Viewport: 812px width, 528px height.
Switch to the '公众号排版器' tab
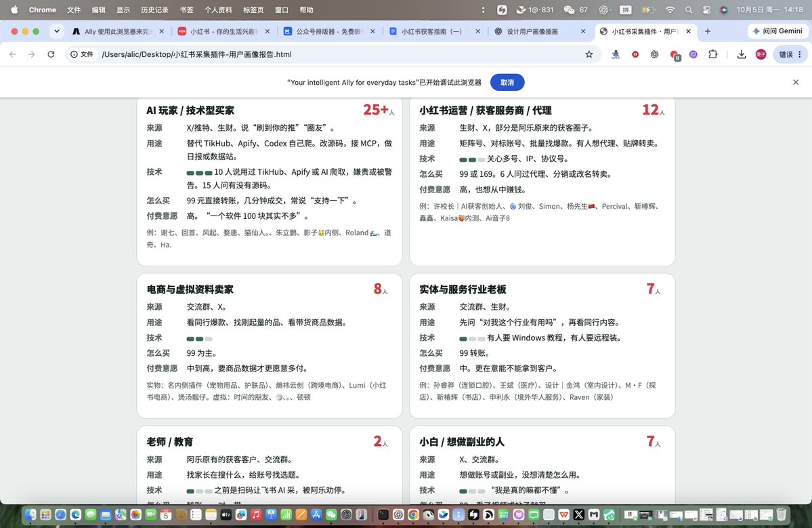(329, 31)
